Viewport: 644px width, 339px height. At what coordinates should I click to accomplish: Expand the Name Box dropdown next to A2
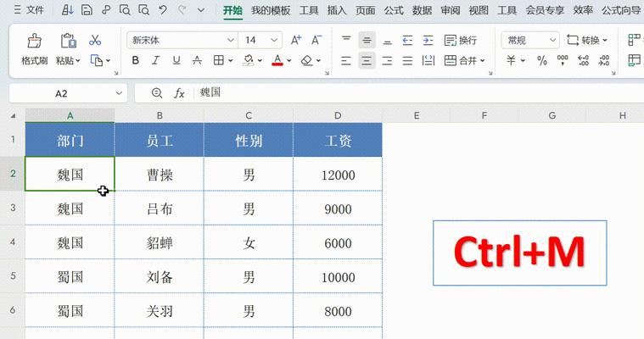[119, 93]
